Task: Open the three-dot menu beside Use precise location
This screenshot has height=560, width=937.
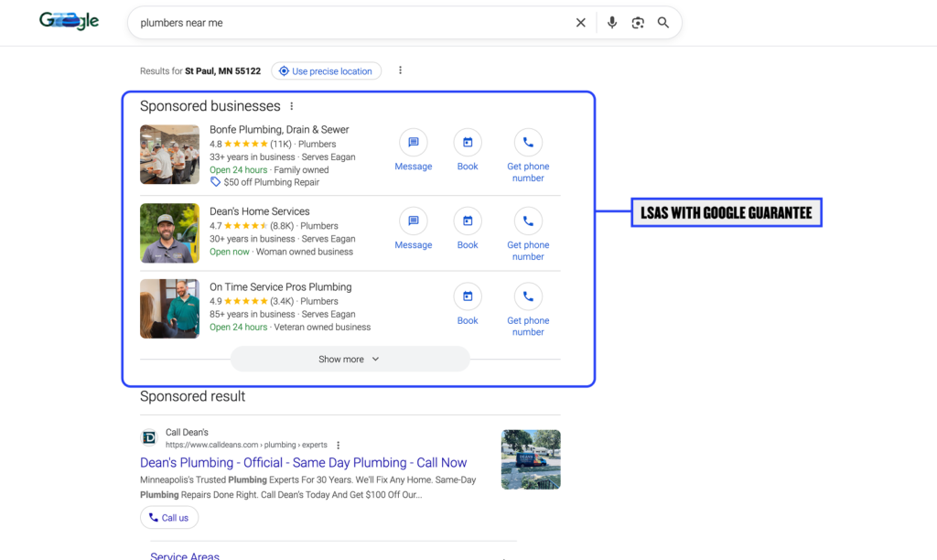Action: (x=401, y=70)
